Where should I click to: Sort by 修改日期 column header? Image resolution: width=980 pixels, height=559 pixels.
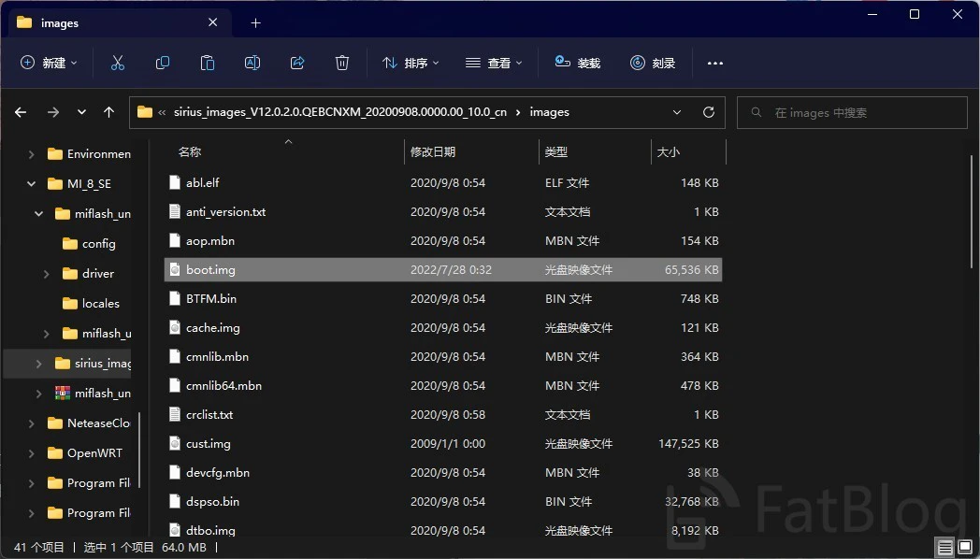click(433, 151)
